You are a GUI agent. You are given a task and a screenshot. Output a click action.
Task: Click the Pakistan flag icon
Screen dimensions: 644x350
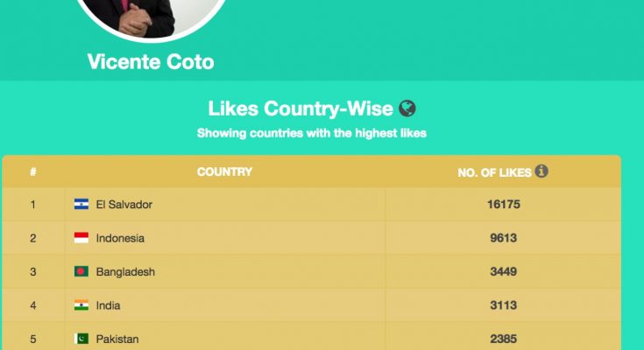pyautogui.click(x=81, y=339)
